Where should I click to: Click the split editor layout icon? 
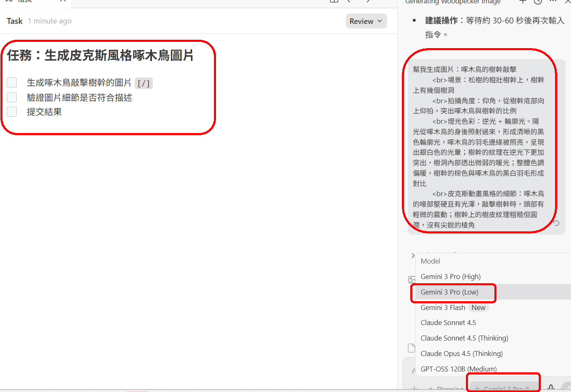pyautogui.click(x=334, y=2)
